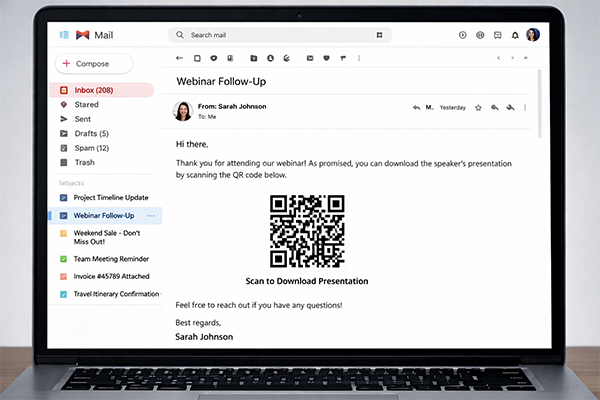Click the label tag icon in toolbar
The width and height of the screenshot is (600, 400).
tap(343, 58)
